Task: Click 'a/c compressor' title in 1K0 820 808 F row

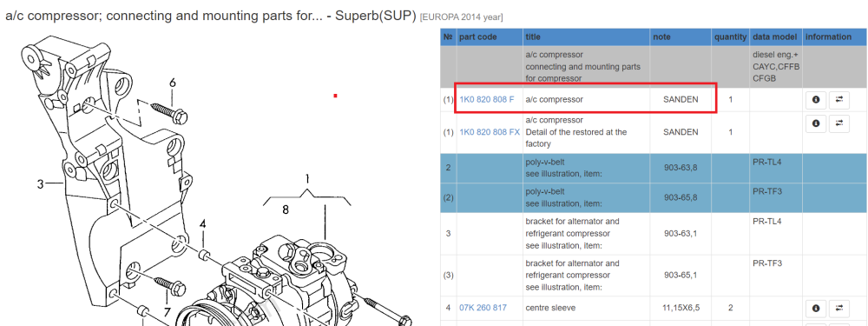Action: pyautogui.click(x=554, y=99)
